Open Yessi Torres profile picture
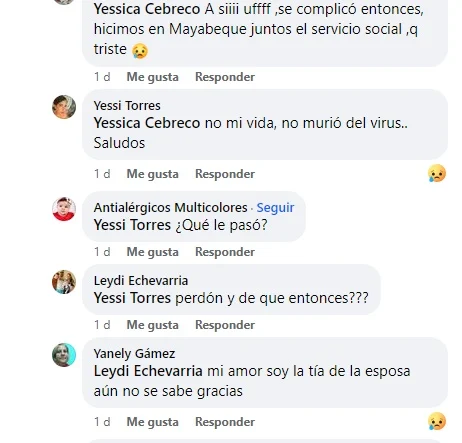462x443 pixels. [64, 107]
